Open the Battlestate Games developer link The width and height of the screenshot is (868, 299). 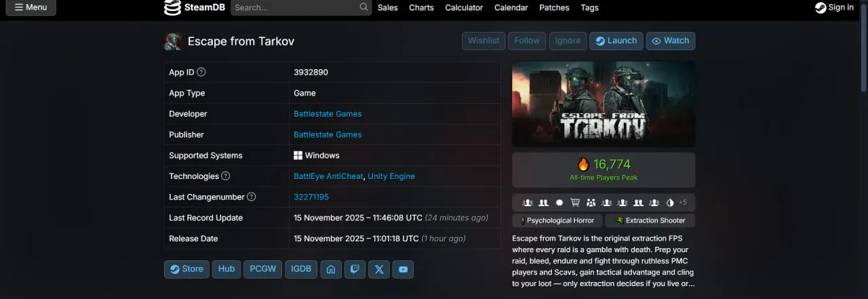(328, 114)
